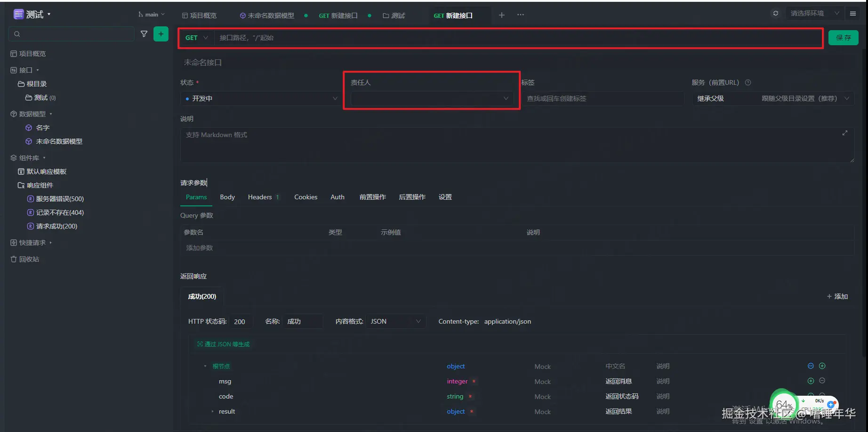Image resolution: width=868 pixels, height=432 pixels.
Task: Open the 后置操作 tab
Action: coord(412,197)
